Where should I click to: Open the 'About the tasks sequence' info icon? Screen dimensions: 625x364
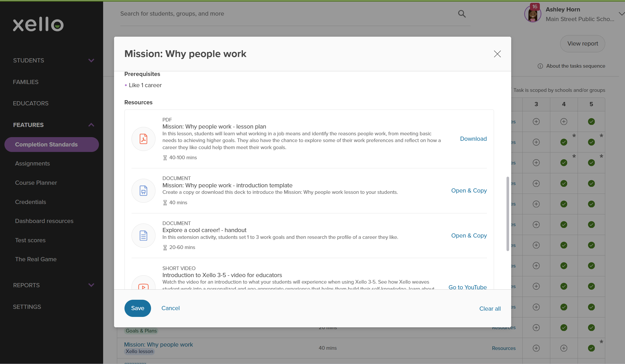[x=540, y=66]
